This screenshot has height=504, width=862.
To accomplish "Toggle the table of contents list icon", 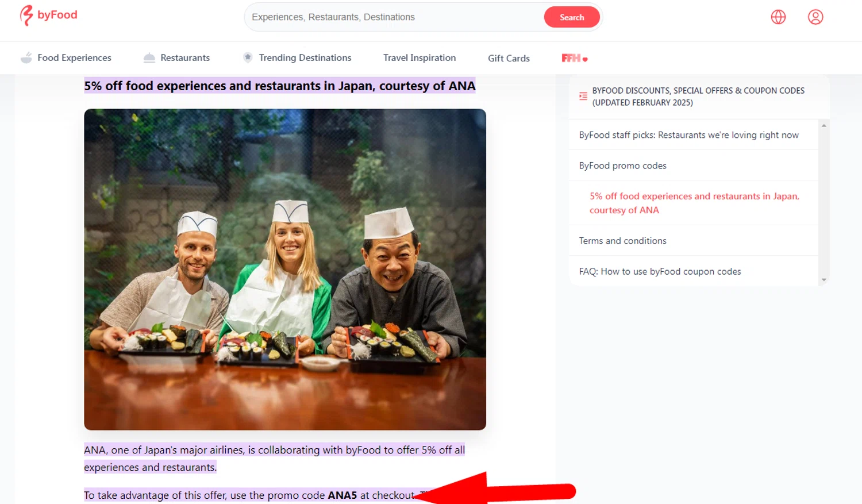I will pyautogui.click(x=583, y=97).
